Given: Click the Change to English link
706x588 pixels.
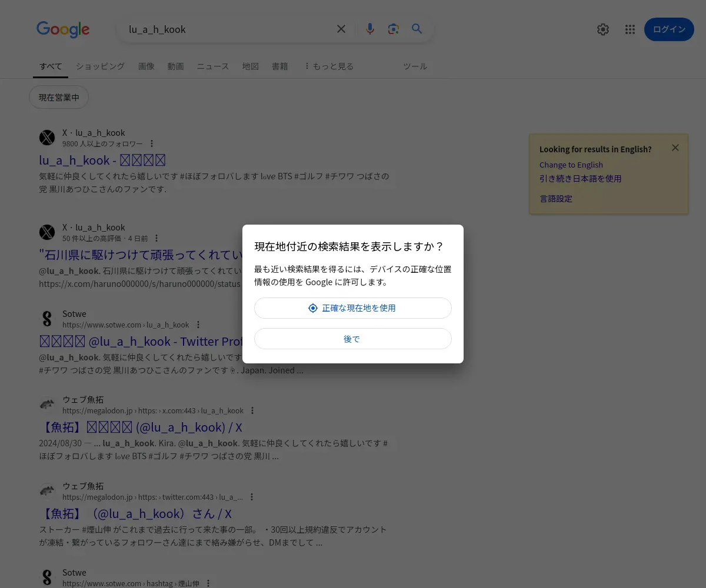Looking at the screenshot, I should 571,165.
